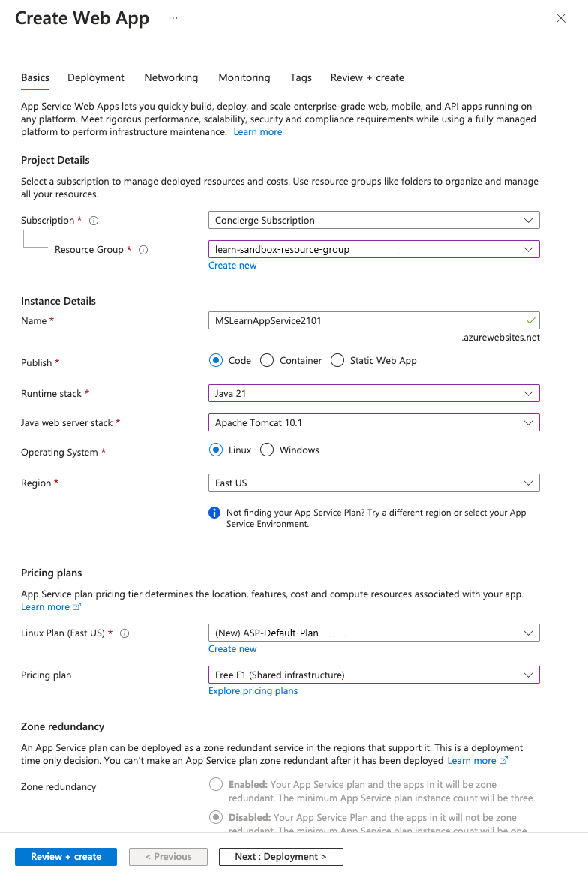Expand the Region selector
This screenshot has height=881, width=588.
tap(374, 483)
